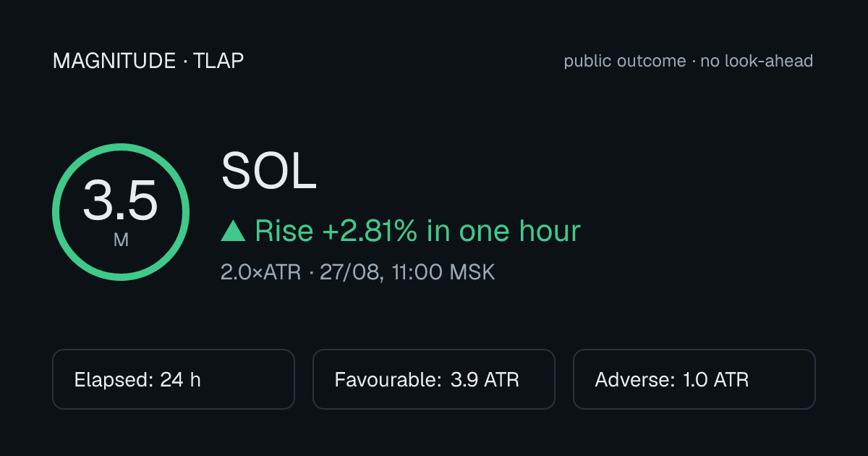This screenshot has height=456, width=868.
Task: Click the Favourable label text
Action: [x=388, y=380]
